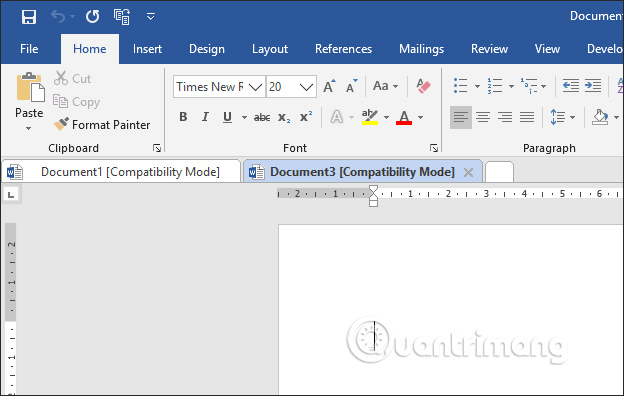Image resolution: width=624 pixels, height=396 pixels.
Task: Click the Multilevel List icon
Action: coord(529,86)
